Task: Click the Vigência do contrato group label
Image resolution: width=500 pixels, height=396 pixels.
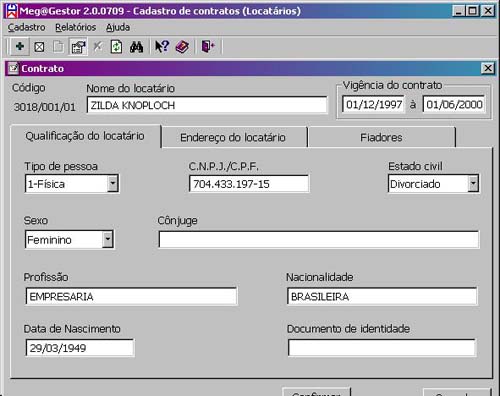Action: [x=393, y=85]
